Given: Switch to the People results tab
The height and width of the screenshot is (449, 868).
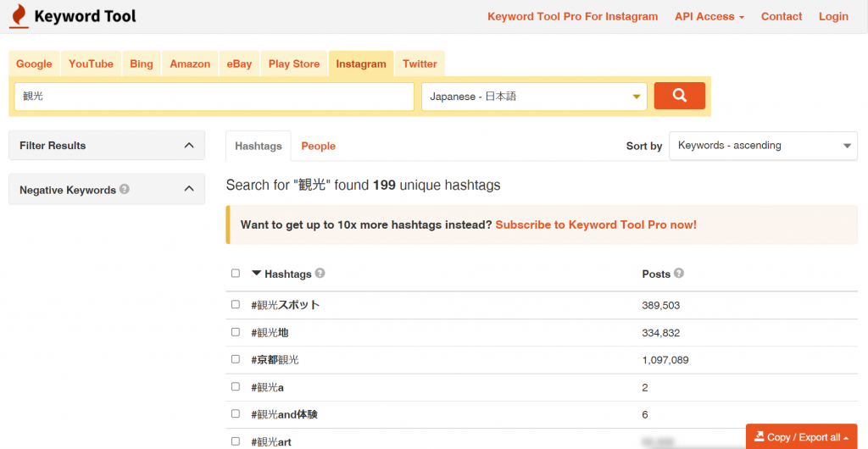Looking at the screenshot, I should (319, 146).
